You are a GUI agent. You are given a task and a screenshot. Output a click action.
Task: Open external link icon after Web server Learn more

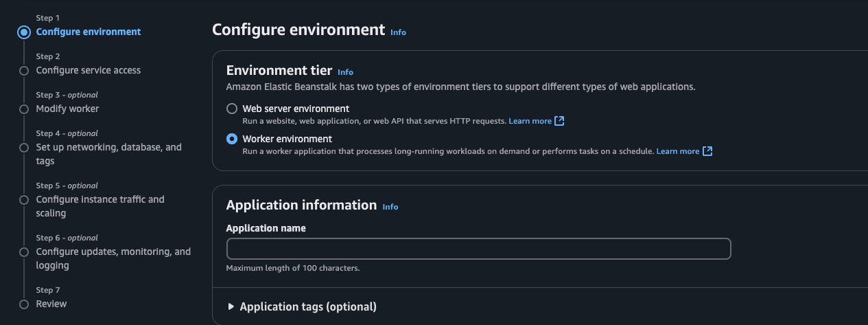(559, 121)
